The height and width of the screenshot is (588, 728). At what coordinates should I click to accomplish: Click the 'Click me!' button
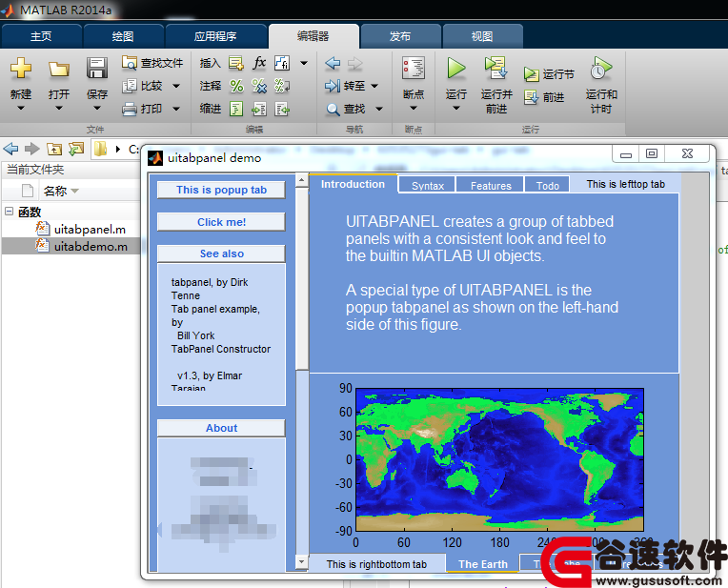[221, 222]
